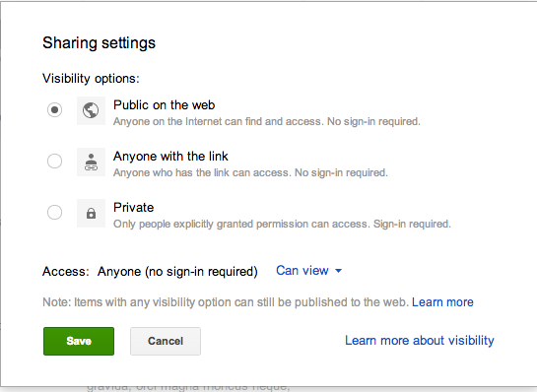This screenshot has height=392, width=537.
Task: Click description 'Anyone on the Internet can find'
Action: [267, 121]
